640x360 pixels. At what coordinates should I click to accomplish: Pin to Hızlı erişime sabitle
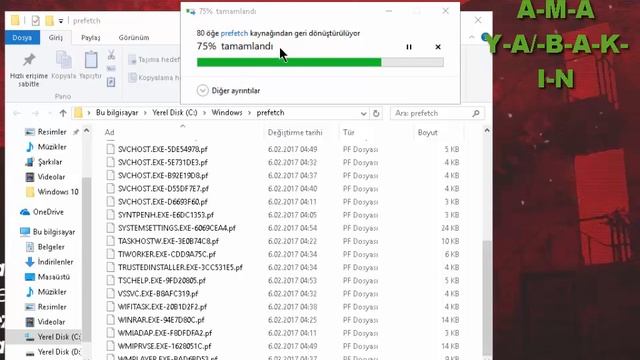click(29, 70)
